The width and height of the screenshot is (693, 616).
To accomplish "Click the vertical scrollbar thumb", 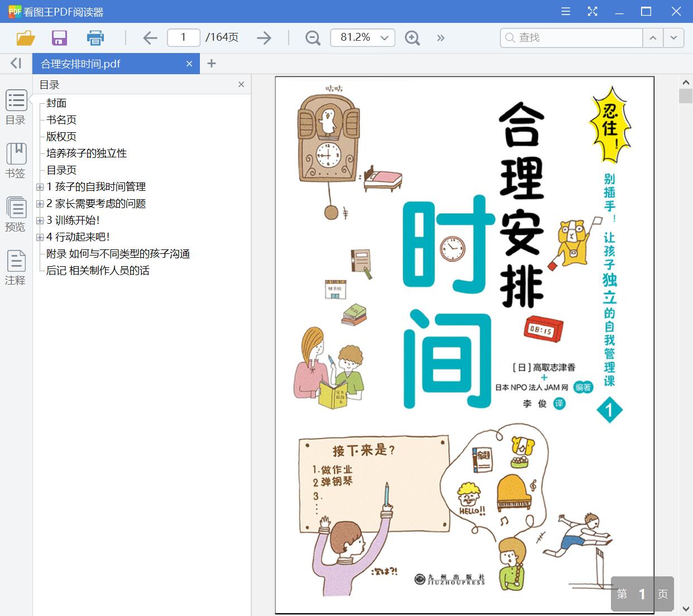I will coord(686,96).
